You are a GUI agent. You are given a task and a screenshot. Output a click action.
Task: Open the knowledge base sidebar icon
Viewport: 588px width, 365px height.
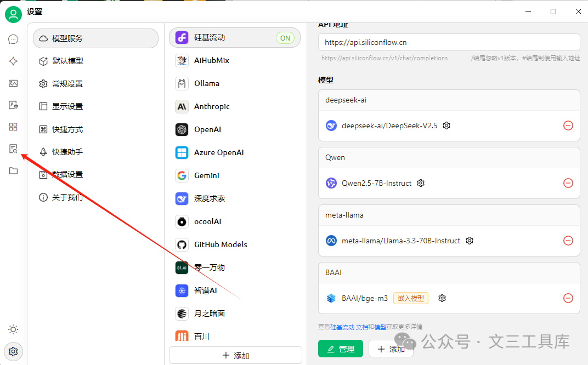[x=13, y=149]
